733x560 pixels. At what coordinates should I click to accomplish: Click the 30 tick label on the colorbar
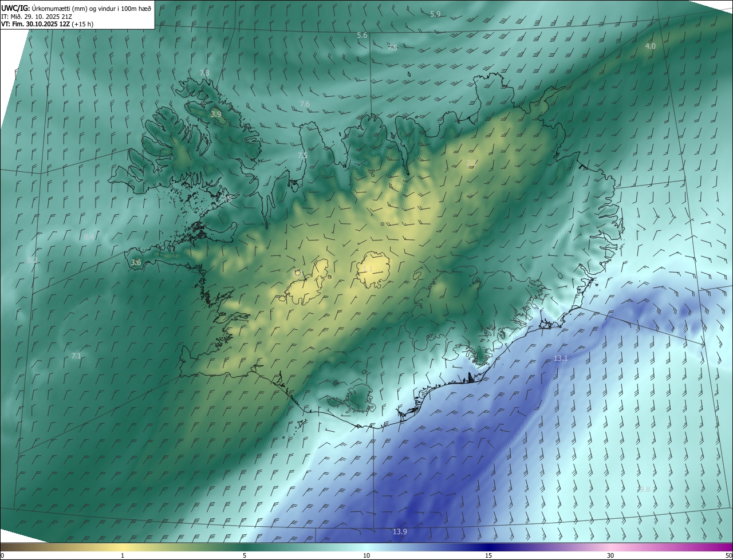click(610, 556)
